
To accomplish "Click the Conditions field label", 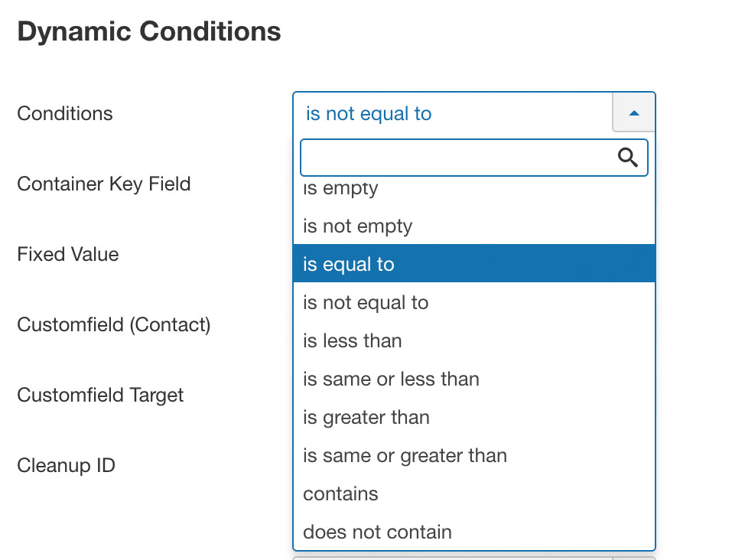I will pos(65,114).
